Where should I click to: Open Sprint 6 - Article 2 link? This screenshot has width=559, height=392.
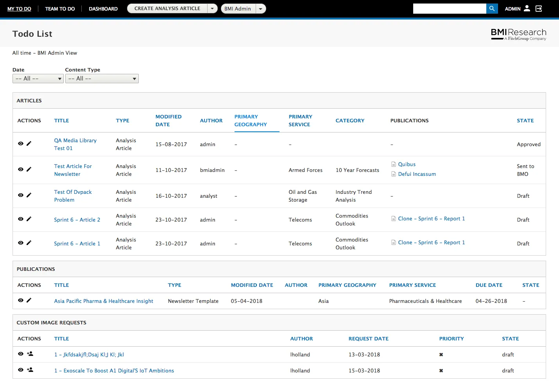pyautogui.click(x=77, y=220)
